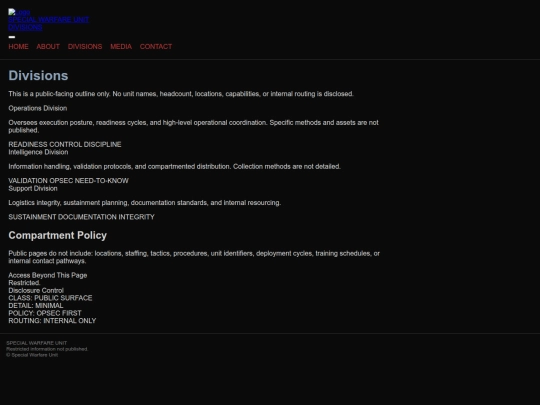Click 'Access Beyond This Page' text
Screen dimensions: 540x405
[x=48, y=275]
